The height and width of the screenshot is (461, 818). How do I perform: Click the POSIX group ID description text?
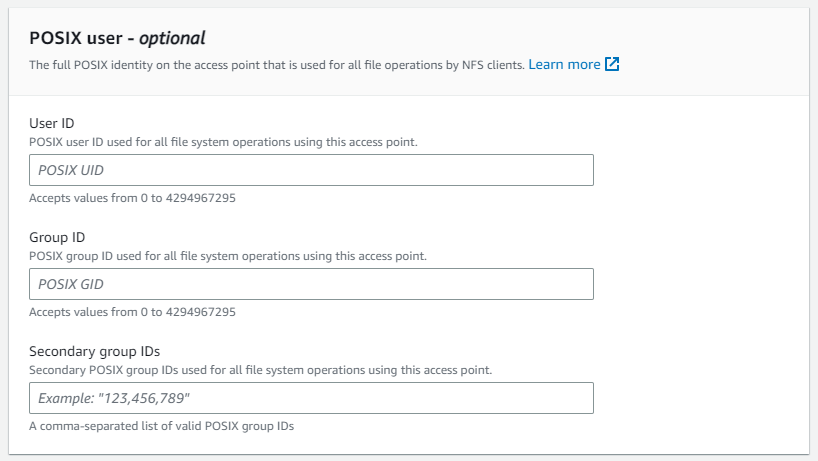click(228, 256)
